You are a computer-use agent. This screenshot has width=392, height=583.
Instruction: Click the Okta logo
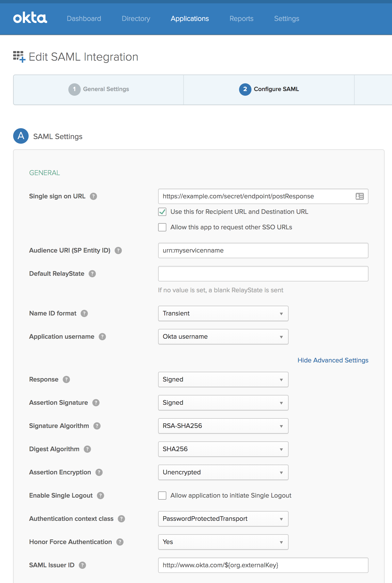point(30,18)
